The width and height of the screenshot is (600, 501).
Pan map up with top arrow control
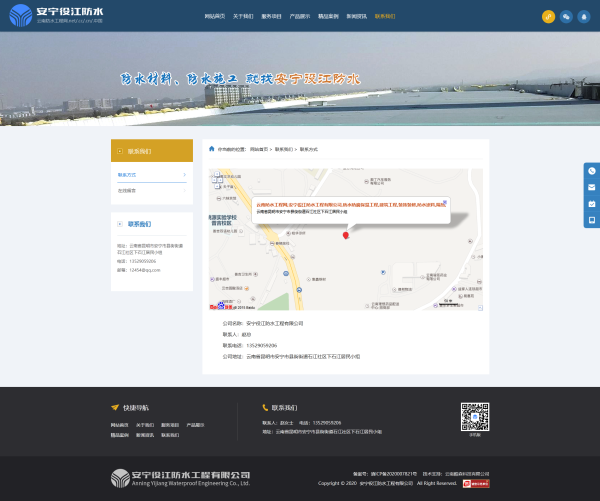217,174
